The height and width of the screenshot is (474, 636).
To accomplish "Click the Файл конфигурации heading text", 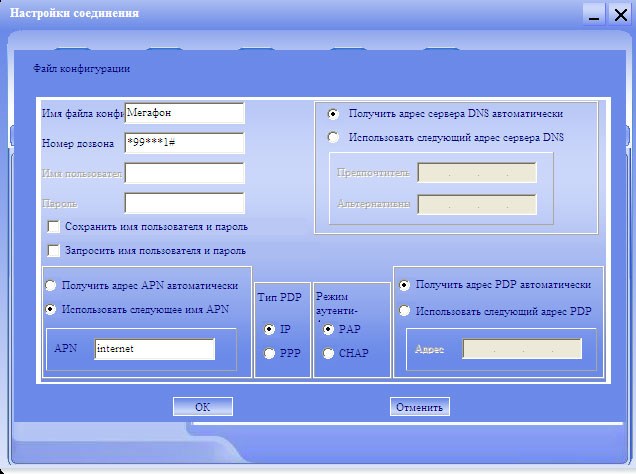I will [82, 69].
